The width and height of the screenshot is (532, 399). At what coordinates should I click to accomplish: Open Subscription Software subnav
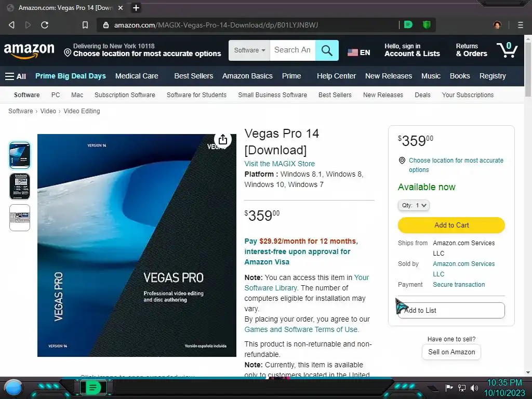pos(125,95)
